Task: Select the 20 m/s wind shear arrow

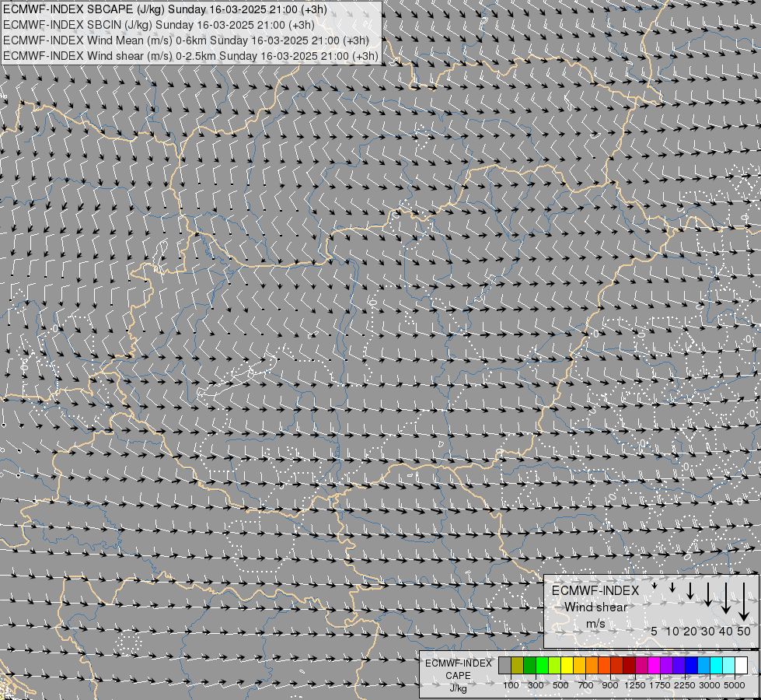Action: pyautogui.click(x=690, y=590)
